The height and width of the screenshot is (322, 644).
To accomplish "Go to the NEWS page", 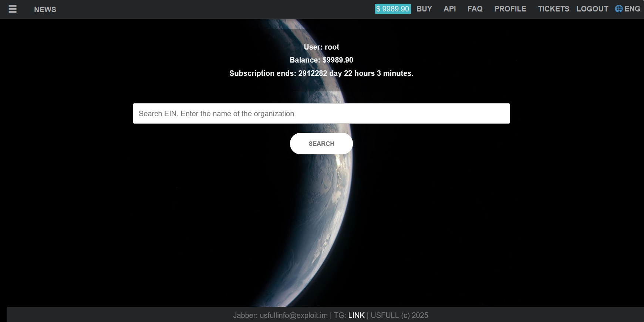I will coord(45,10).
